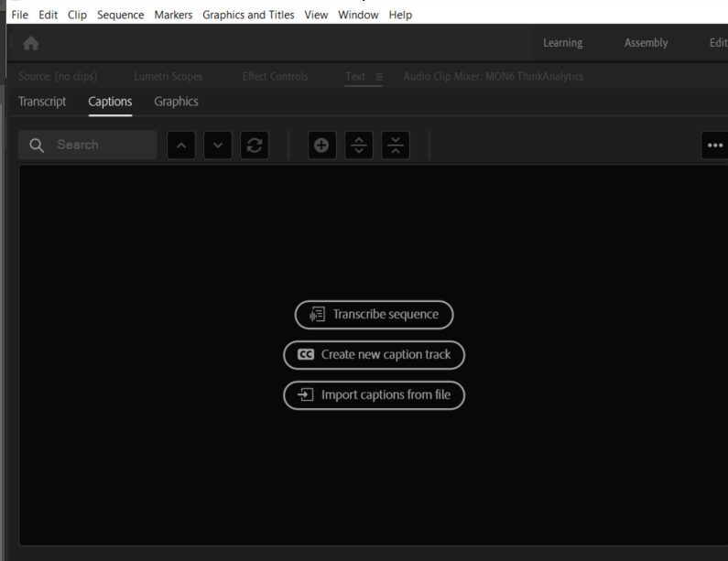Click the Merge caption segments icon
This screenshot has height=561, width=728.
click(x=396, y=146)
